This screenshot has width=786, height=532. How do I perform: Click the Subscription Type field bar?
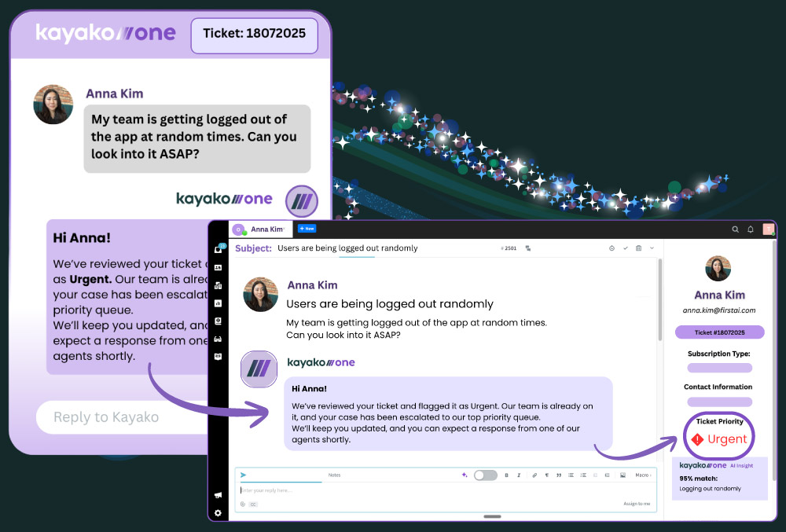coord(719,369)
